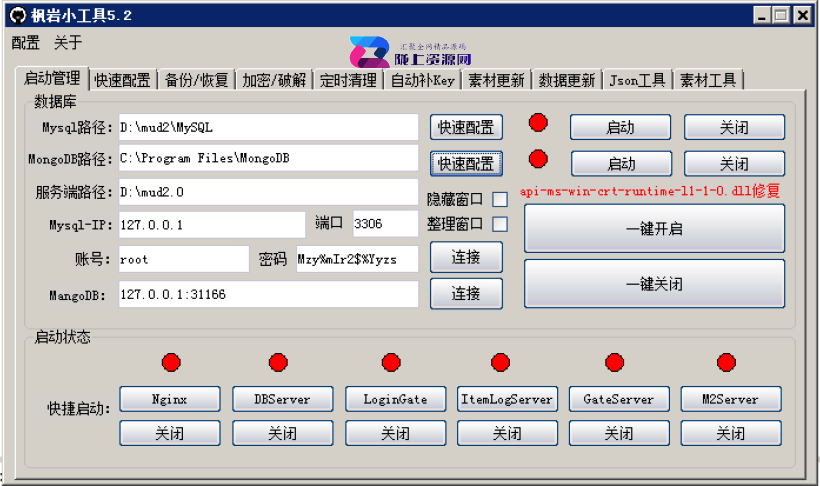The width and height of the screenshot is (820, 486).
Task: Start Mysql with its 启动 button
Action: (x=621, y=127)
